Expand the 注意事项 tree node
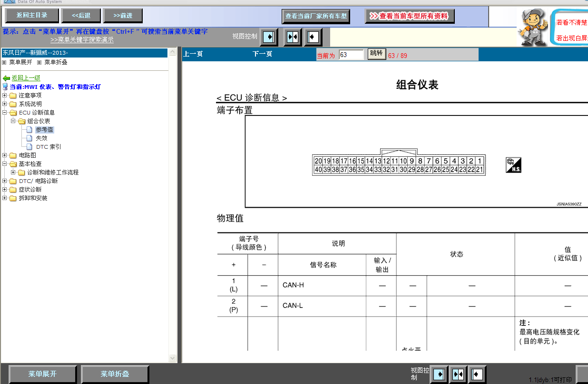Viewport: 588px width, 384px height. coord(5,96)
